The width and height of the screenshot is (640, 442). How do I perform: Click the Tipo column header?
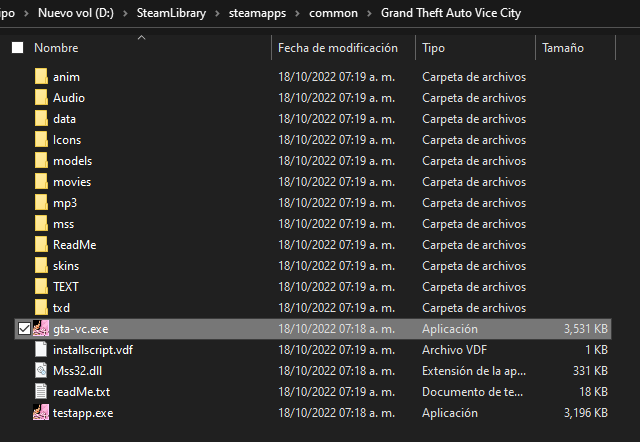pyautogui.click(x=434, y=48)
